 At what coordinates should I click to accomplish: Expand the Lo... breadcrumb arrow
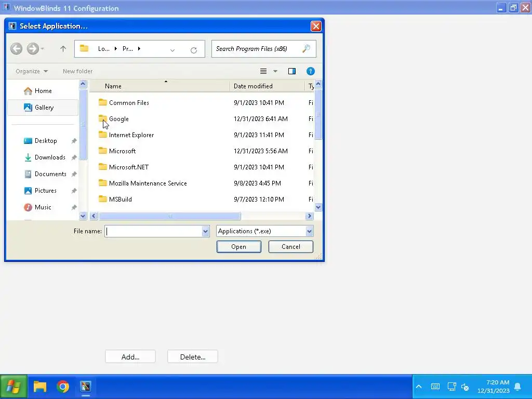coord(116,49)
